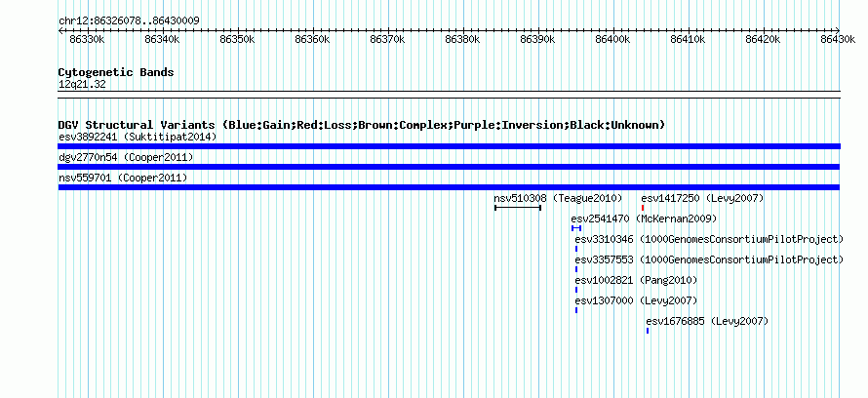Select the blue gain bar for esv3892241
The width and height of the screenshot is (868, 398).
pyautogui.click(x=449, y=146)
